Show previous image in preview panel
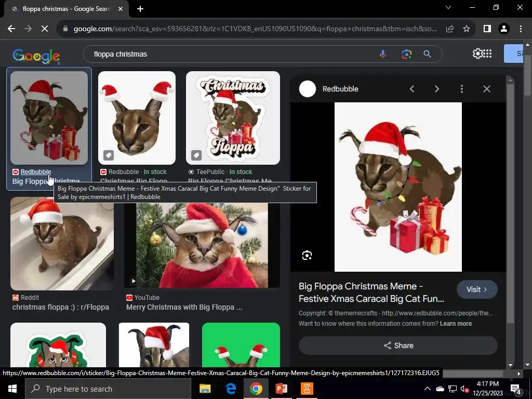 (x=412, y=89)
